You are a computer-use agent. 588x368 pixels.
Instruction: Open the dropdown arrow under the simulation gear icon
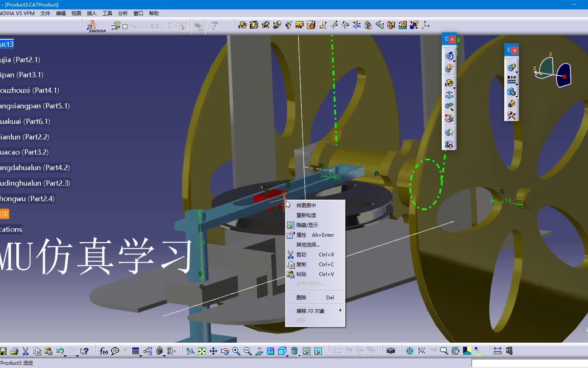517,73
